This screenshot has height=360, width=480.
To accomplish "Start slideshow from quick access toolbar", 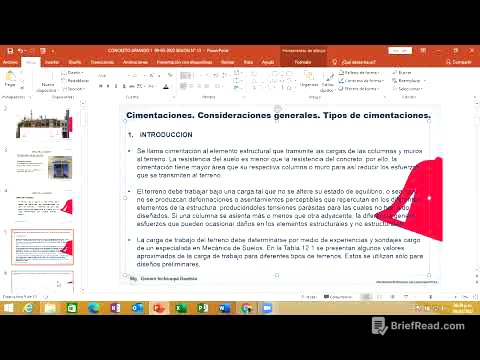I will point(43,51).
